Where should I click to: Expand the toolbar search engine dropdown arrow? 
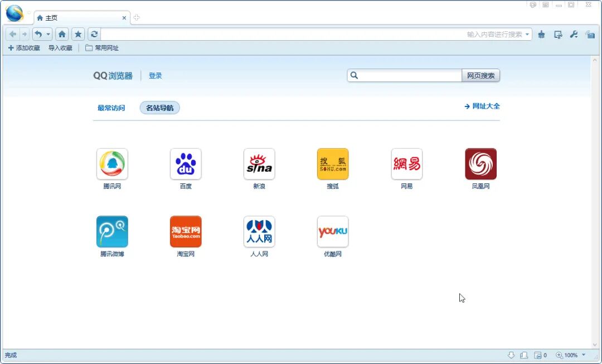527,34
